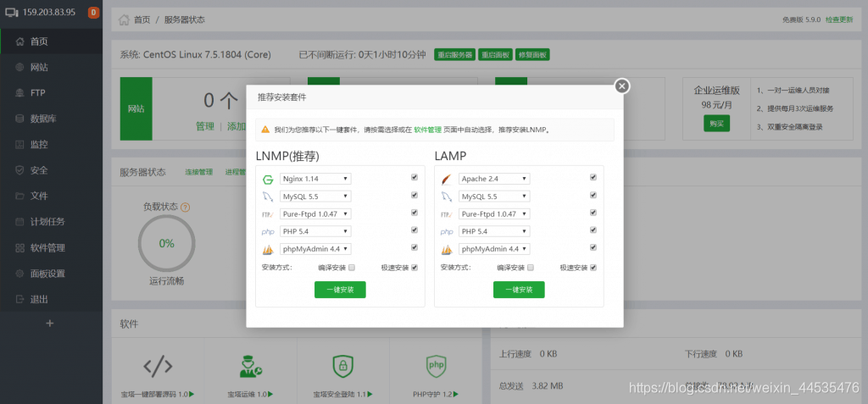Click the 宝塔安全登陆 shield lock icon
The width and height of the screenshot is (868, 404).
[342, 366]
